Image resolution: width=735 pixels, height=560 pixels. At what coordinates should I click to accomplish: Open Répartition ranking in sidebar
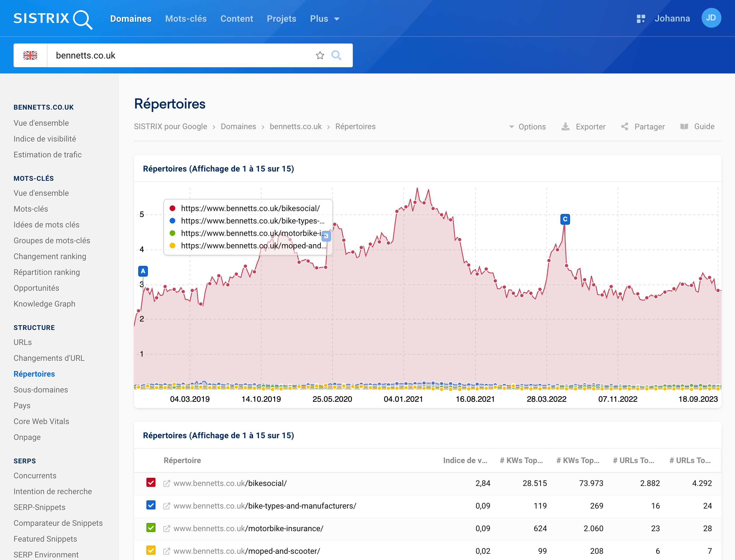[47, 272]
